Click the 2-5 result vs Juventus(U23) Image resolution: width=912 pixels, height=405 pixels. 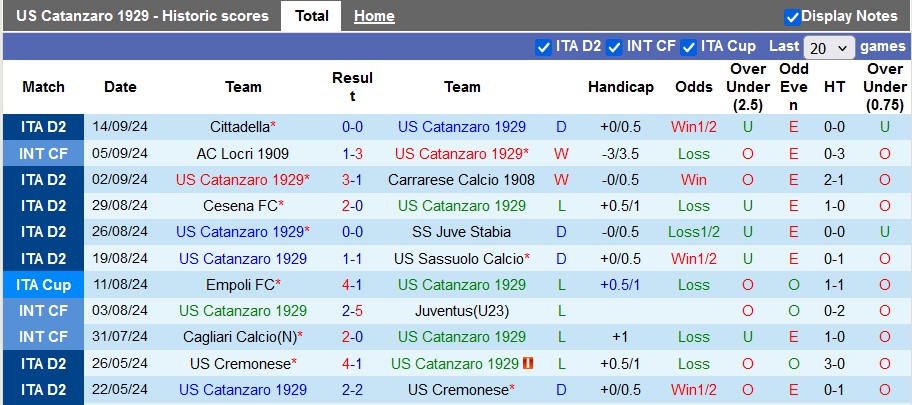click(352, 311)
